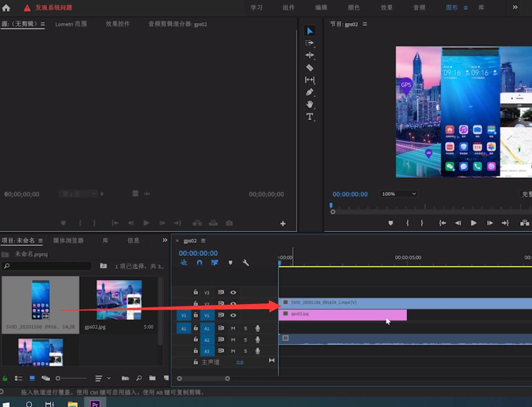This screenshot has height=407, width=532.
Task: Select the gps02.jpg thumbnail in Project panel
Action: click(x=119, y=300)
